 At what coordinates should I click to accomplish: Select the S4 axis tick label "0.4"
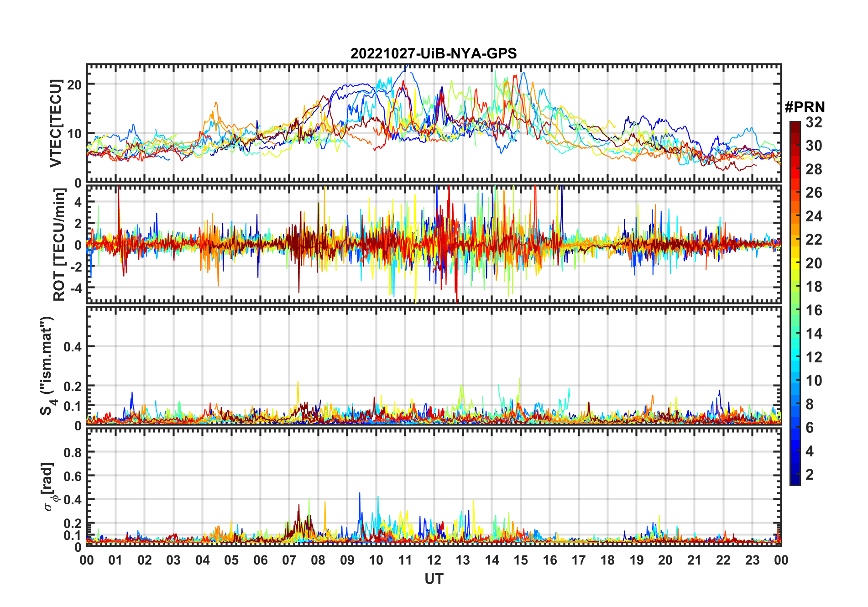[73, 347]
